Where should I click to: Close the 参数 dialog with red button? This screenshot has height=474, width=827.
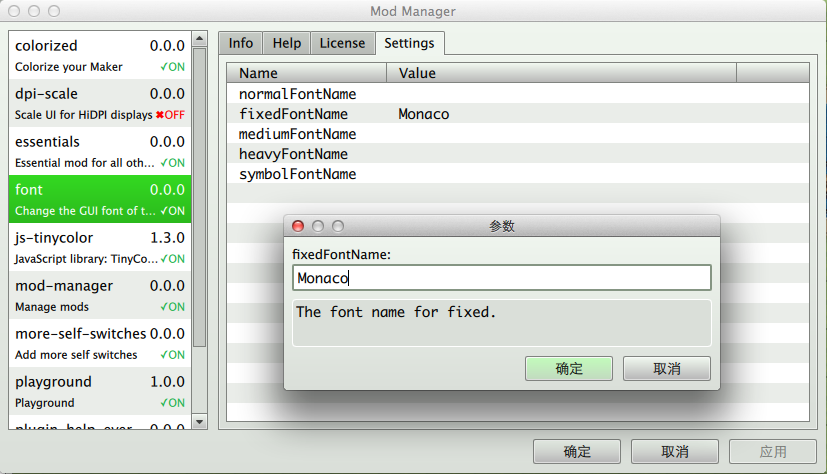298,226
